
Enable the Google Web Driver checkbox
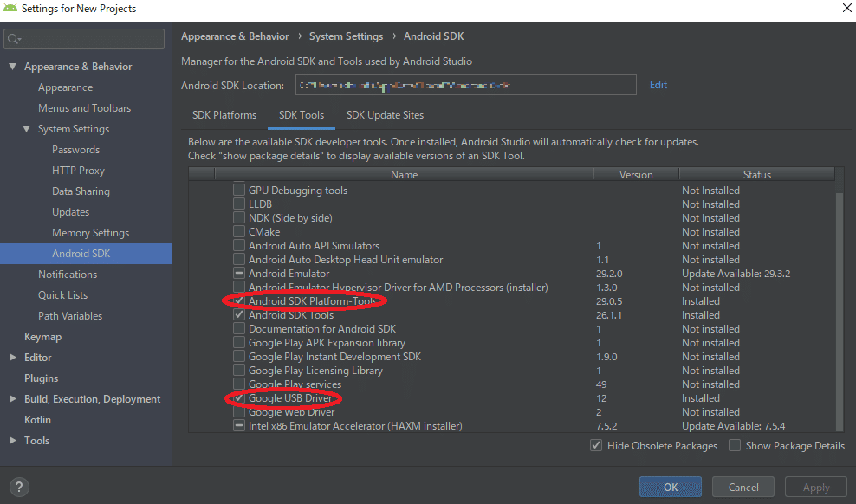point(239,412)
